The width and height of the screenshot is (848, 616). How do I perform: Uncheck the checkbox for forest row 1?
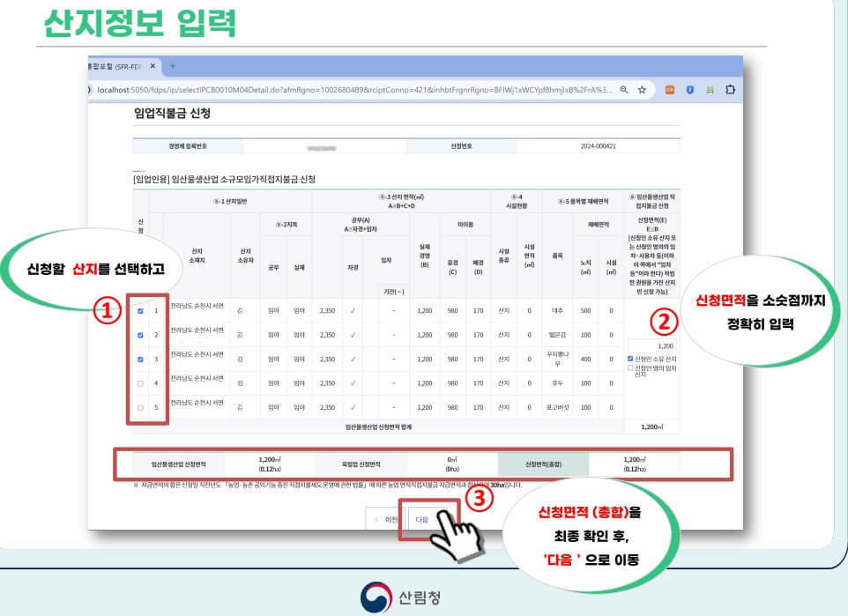pyautogui.click(x=138, y=311)
